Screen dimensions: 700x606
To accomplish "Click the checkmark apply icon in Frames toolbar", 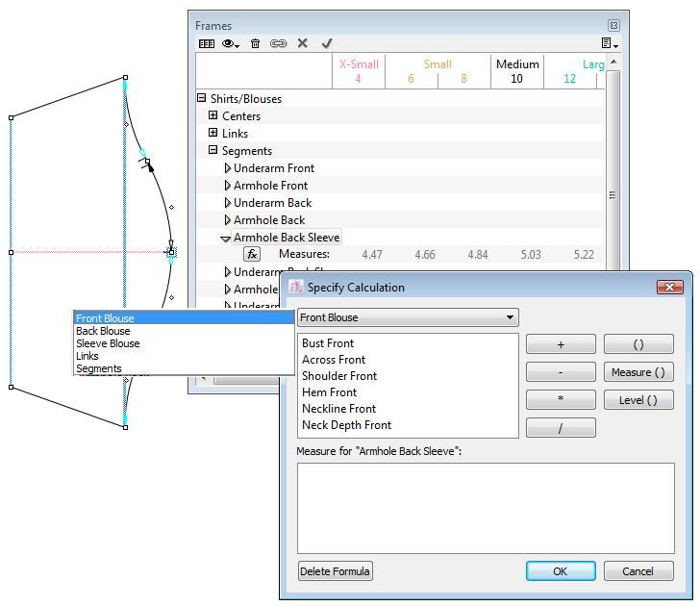I will pos(327,43).
